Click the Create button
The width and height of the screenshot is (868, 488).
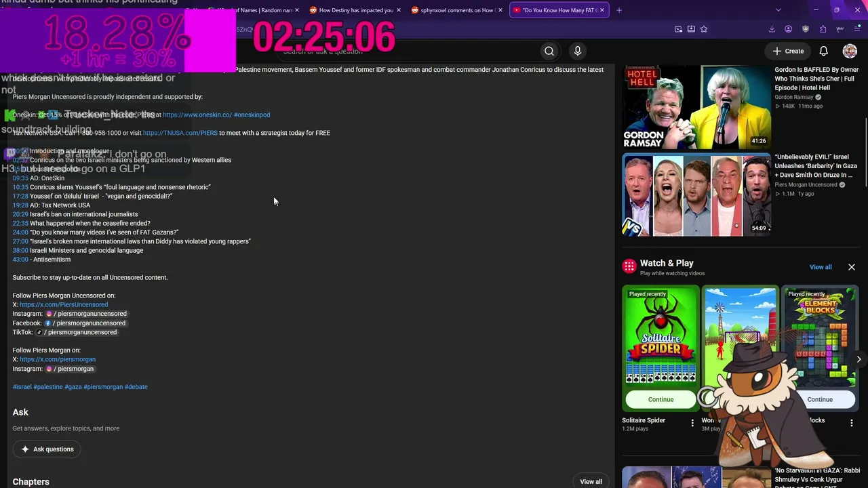tap(787, 51)
